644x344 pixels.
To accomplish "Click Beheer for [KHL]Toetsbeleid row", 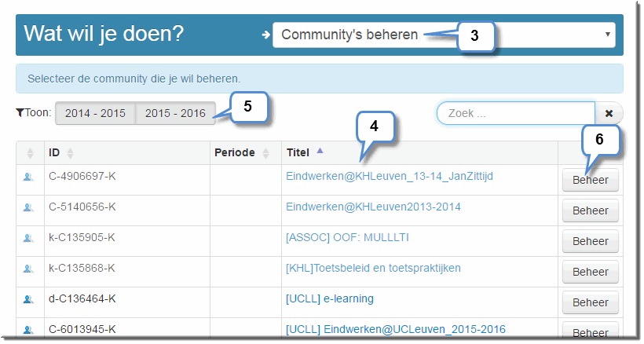I will click(x=590, y=272).
